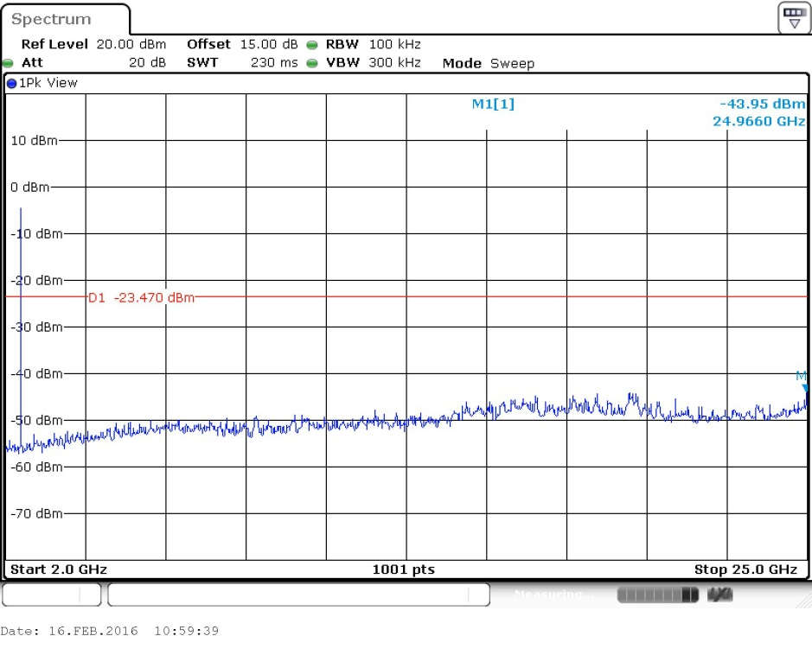Click the Mode Sweep label

pos(488,63)
